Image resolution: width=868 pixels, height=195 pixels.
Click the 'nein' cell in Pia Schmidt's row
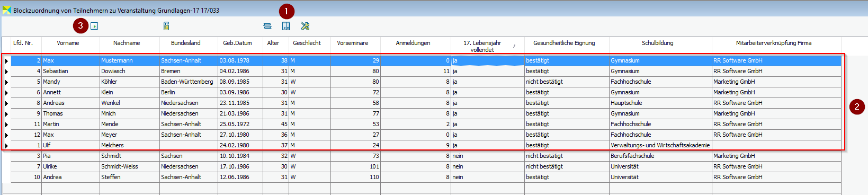point(488,156)
